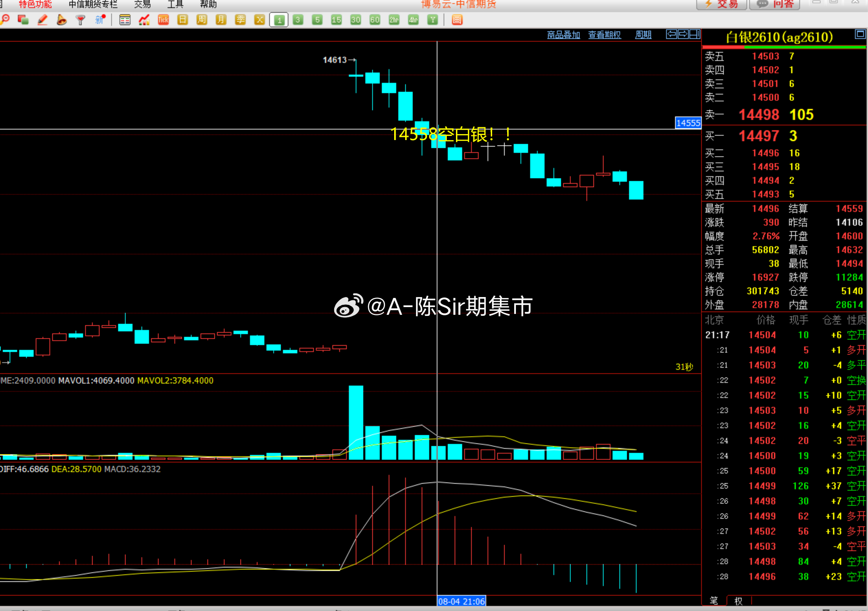Click the 问答 Q&A button

[x=775, y=4]
